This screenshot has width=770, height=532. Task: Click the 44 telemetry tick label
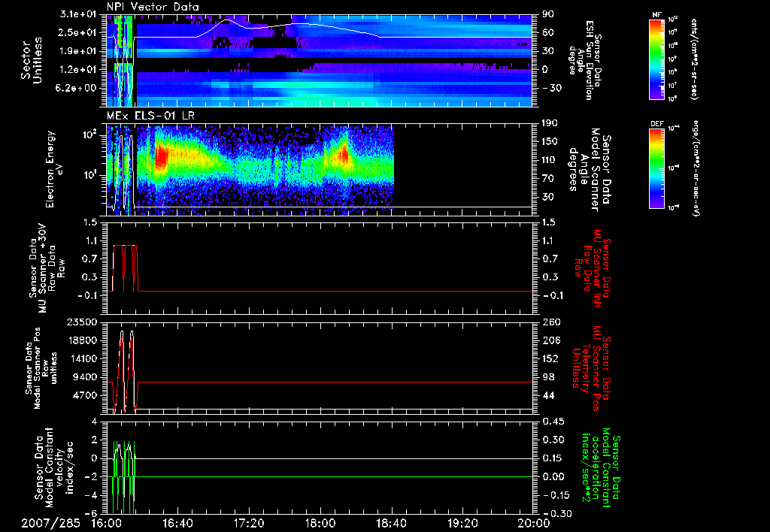pyautogui.click(x=548, y=395)
